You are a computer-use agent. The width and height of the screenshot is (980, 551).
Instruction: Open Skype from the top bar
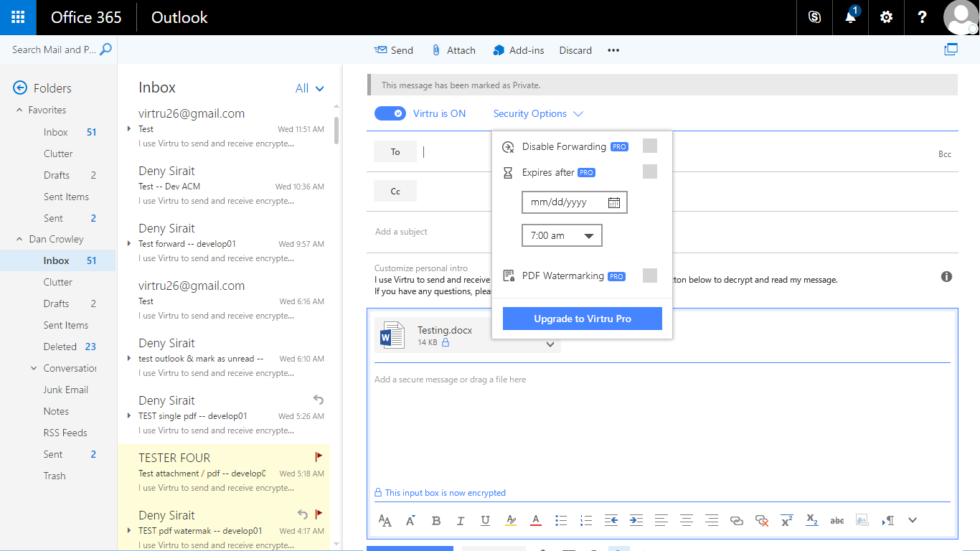[814, 17]
